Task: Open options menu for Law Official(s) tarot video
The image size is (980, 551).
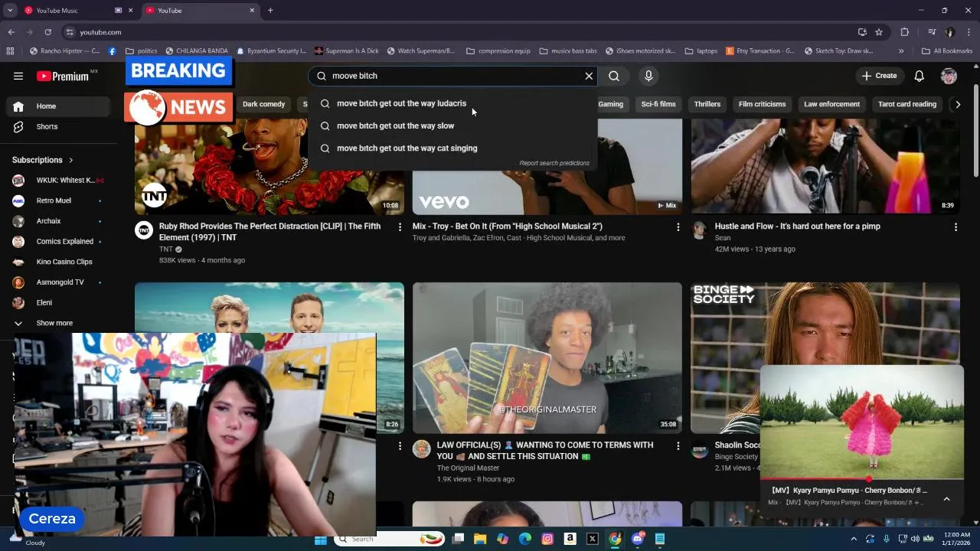Action: 678,445
